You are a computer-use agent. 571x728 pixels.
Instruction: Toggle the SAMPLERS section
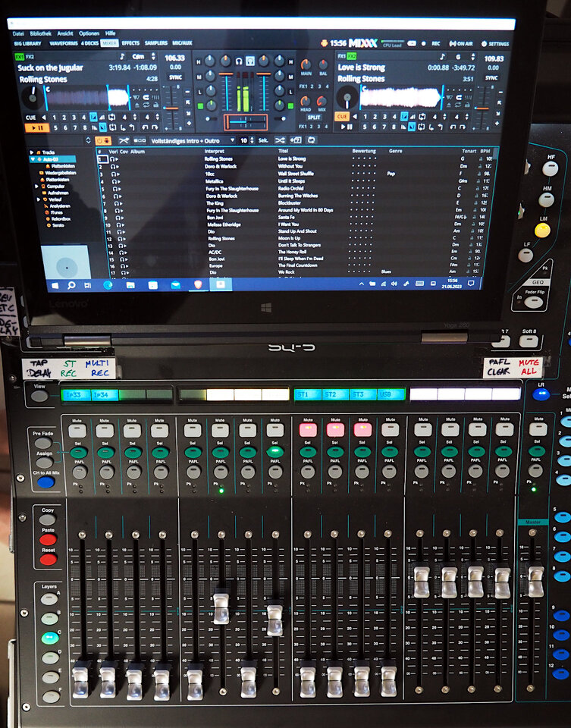point(156,43)
